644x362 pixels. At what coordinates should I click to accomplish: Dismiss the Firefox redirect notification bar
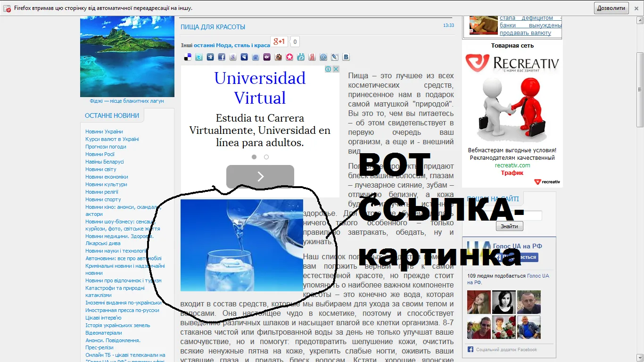pos(636,8)
